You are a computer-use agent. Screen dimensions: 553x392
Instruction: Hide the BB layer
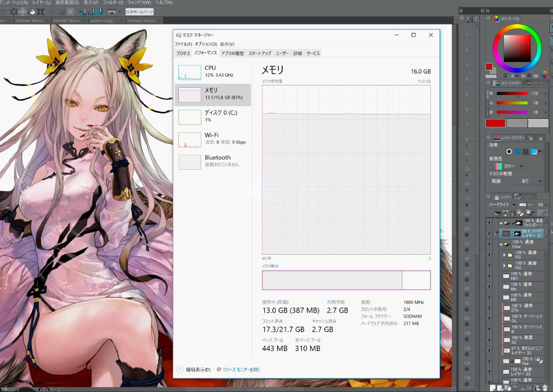point(489,297)
